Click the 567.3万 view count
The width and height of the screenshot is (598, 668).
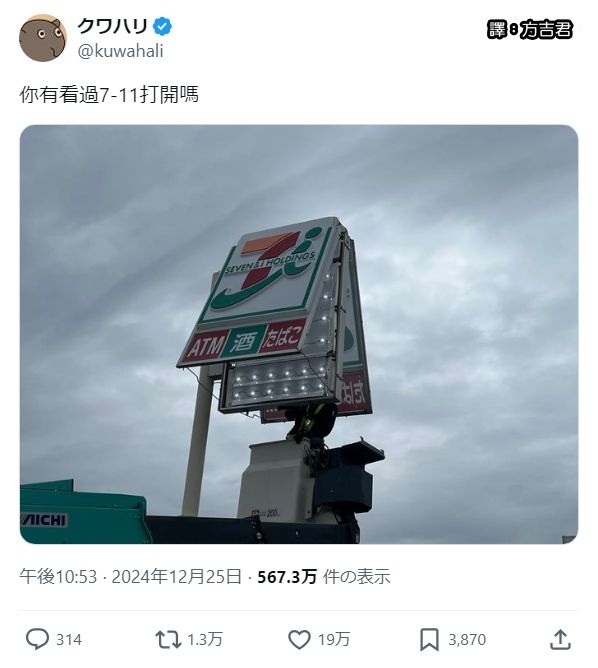(287, 576)
